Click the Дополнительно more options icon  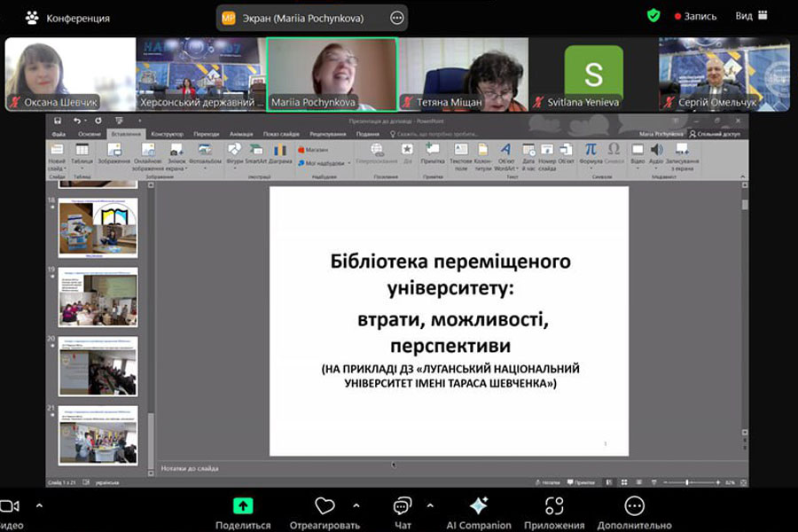pos(634,505)
